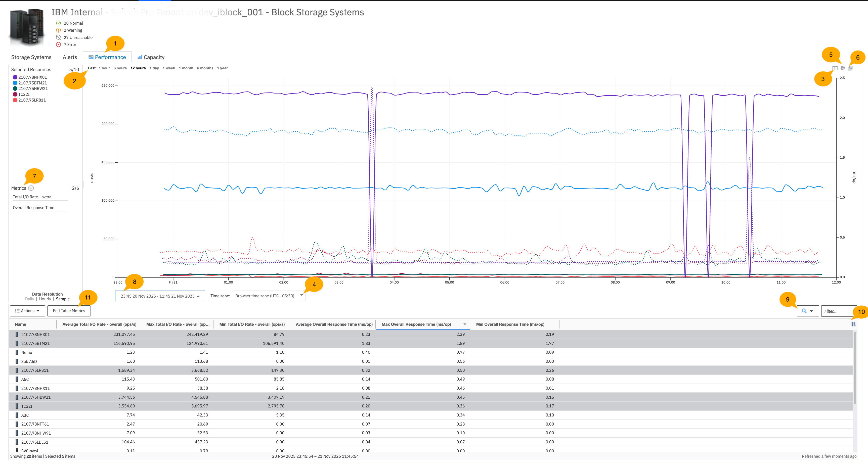
Task: Click the orange Warning status icon
Action: tap(58, 30)
